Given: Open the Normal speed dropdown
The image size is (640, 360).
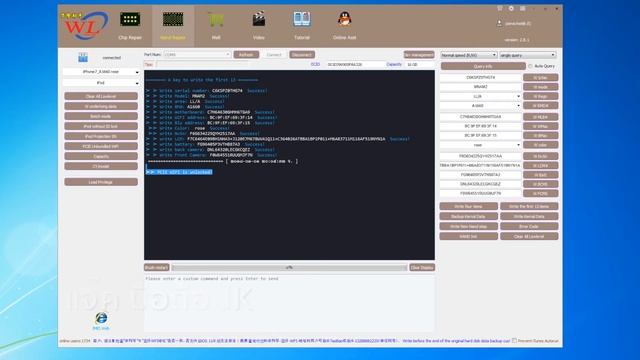Looking at the screenshot, I should [x=469, y=55].
